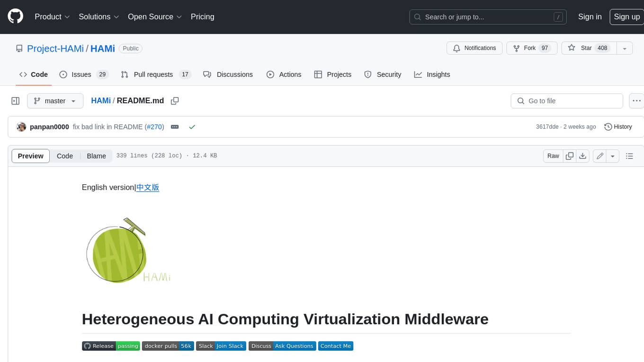644x362 pixels.
Task: Edit the file with pencil icon
Action: click(x=599, y=156)
